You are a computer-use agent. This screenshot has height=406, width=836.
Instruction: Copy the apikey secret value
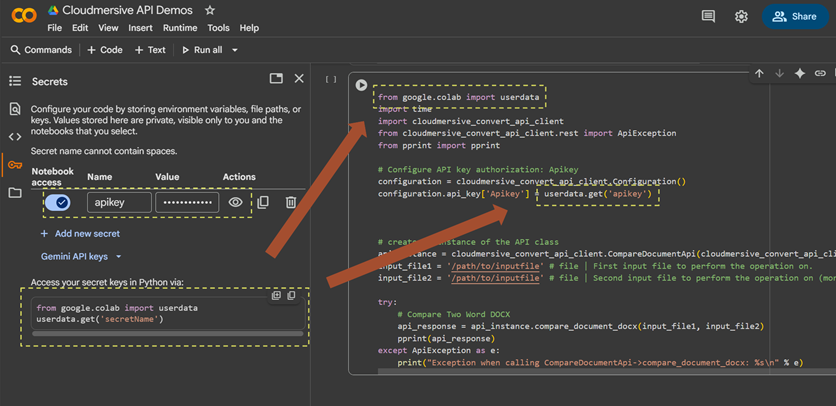(263, 202)
